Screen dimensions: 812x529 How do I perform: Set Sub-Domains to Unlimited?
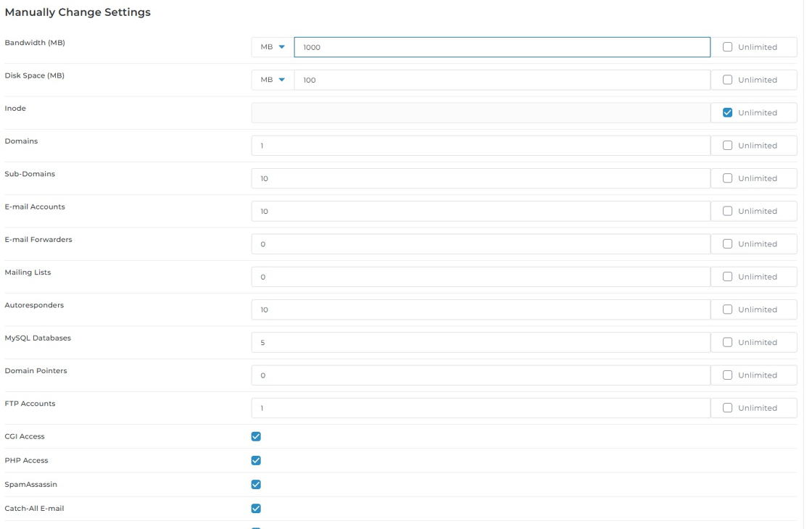[727, 178]
